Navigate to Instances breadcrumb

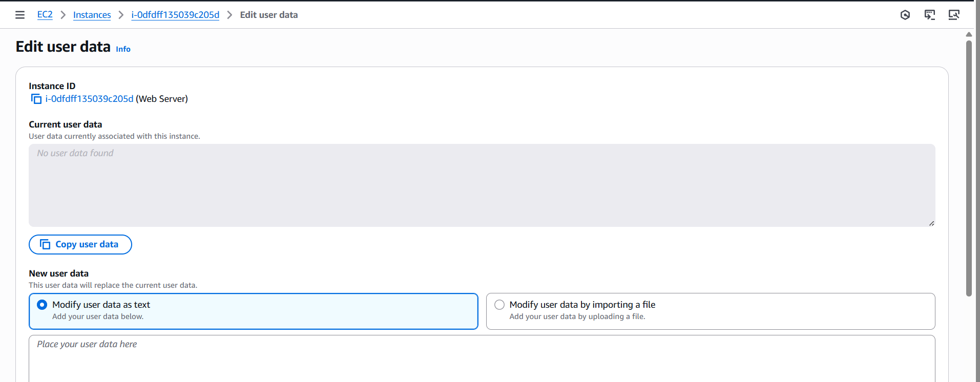[x=92, y=15]
